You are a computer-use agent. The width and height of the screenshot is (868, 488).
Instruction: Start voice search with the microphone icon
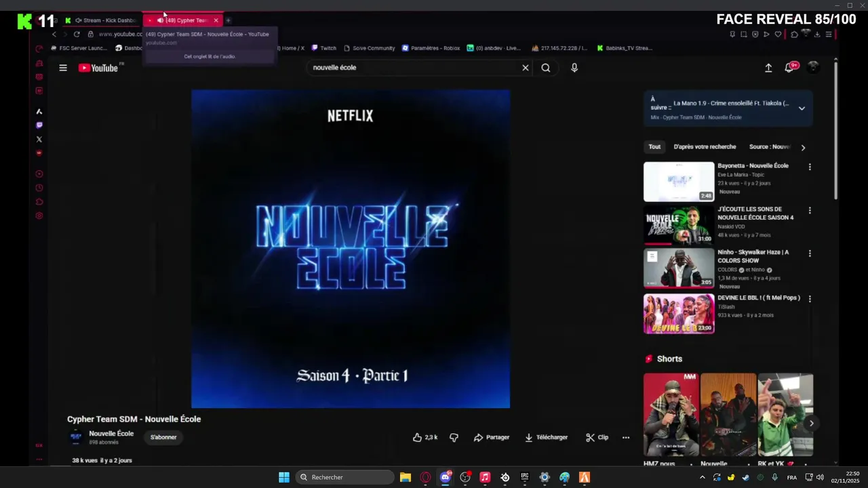click(x=574, y=68)
